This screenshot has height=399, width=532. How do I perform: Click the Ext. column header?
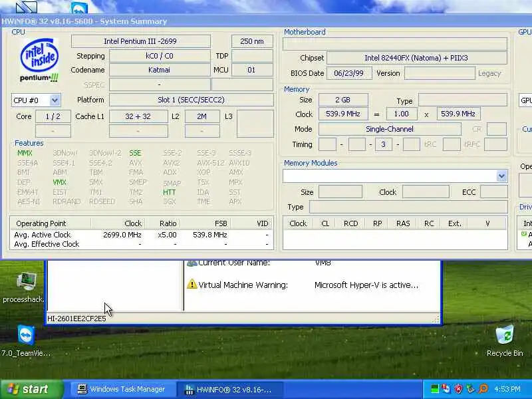pyautogui.click(x=455, y=223)
